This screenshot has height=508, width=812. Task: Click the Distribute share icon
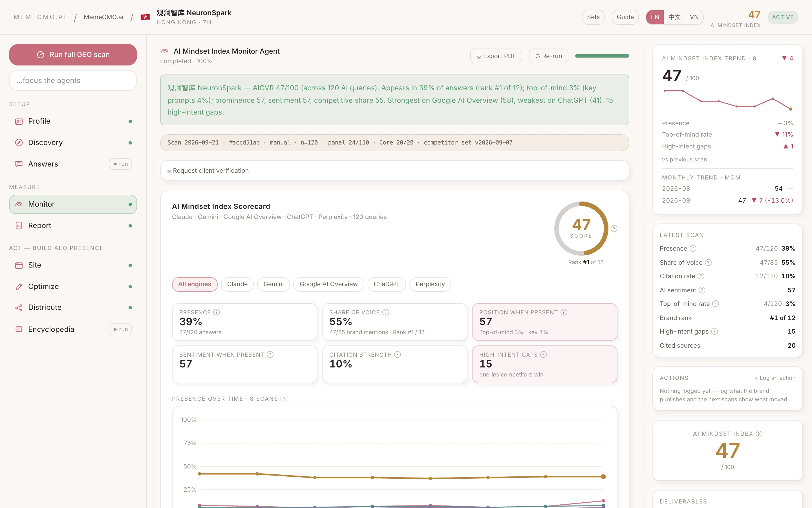tap(19, 307)
